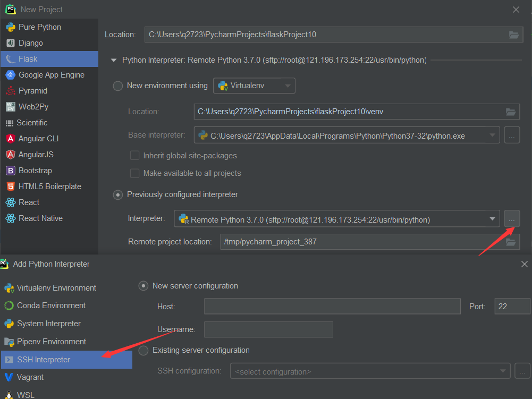Enable Make available to all projects
The width and height of the screenshot is (532, 399).
point(134,173)
